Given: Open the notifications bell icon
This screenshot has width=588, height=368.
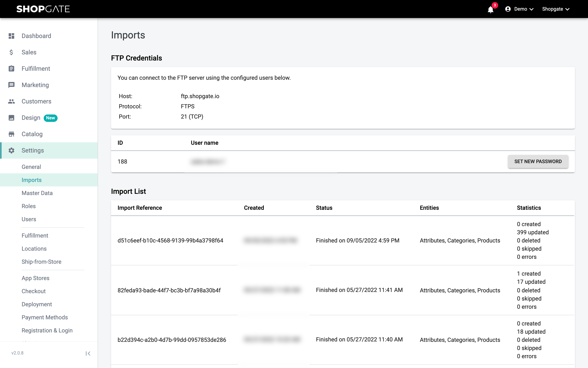Looking at the screenshot, I should (x=490, y=9).
